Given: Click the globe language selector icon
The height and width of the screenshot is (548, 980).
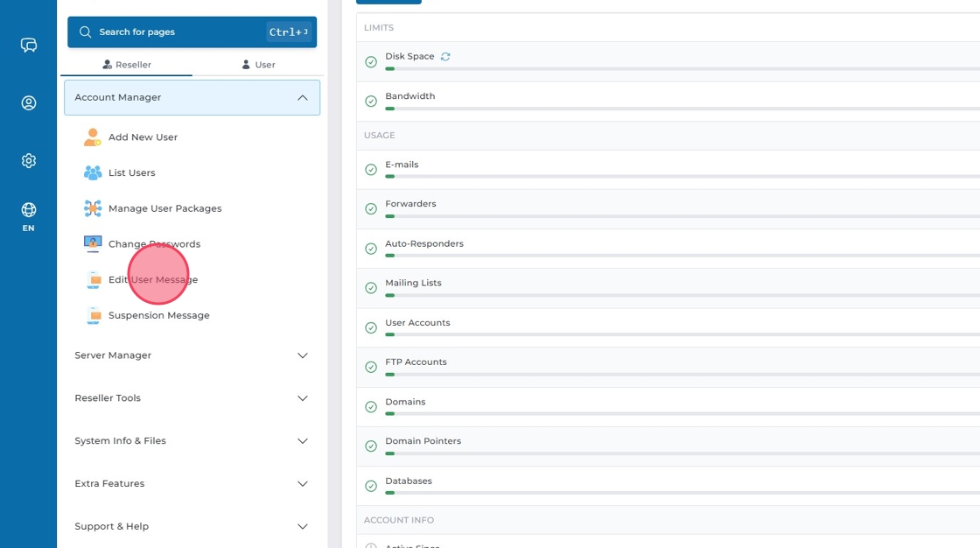Looking at the screenshot, I should 29,210.
